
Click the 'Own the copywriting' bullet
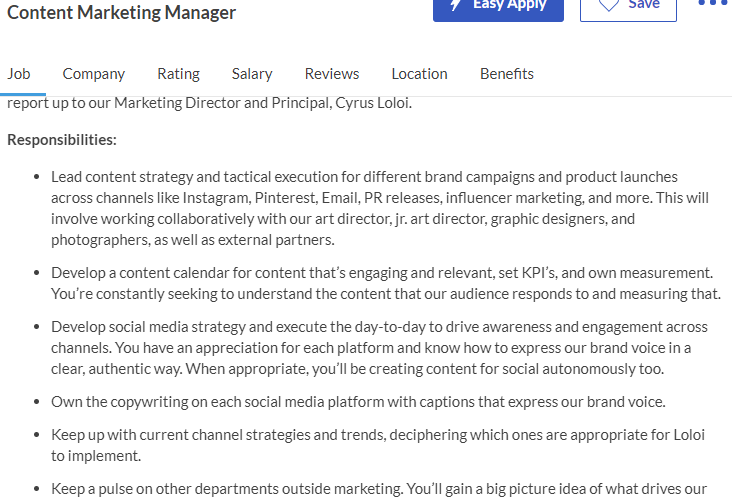[358, 402]
